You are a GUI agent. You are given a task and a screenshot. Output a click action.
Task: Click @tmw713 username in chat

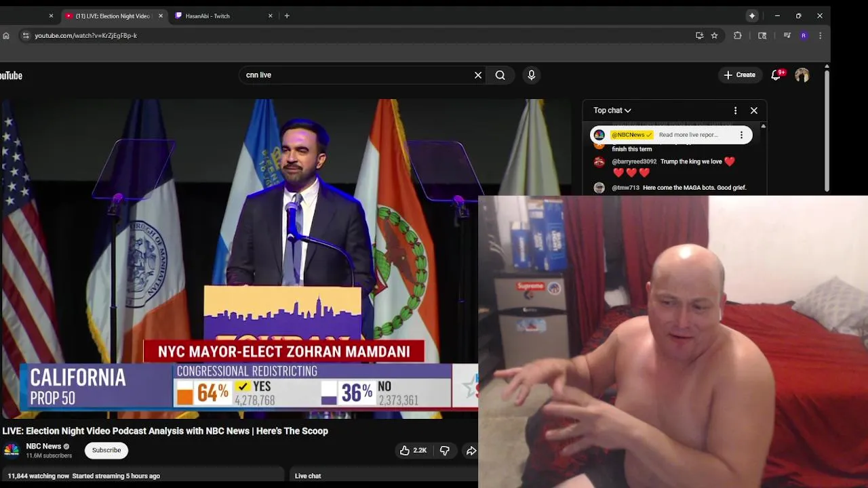625,188
